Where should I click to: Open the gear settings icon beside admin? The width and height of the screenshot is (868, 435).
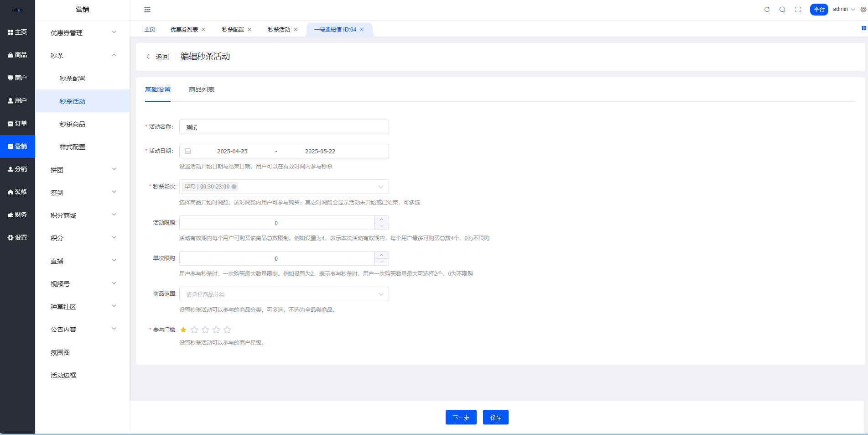click(x=863, y=10)
